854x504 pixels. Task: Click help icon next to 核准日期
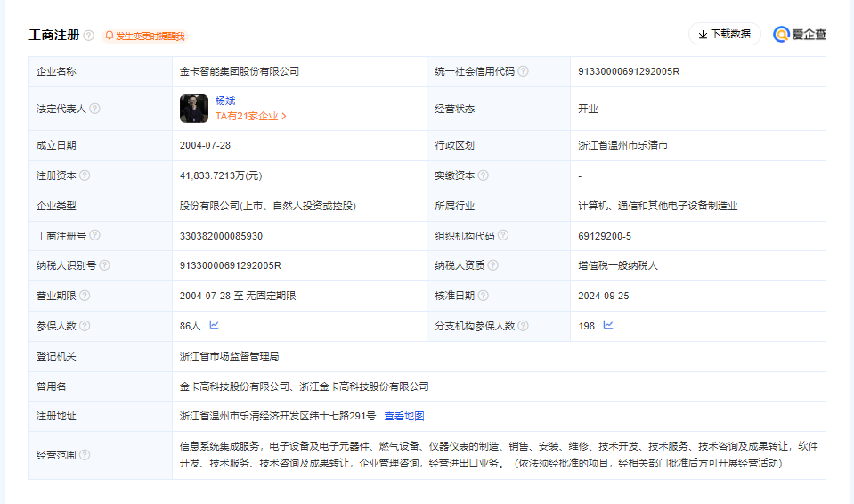(x=483, y=296)
